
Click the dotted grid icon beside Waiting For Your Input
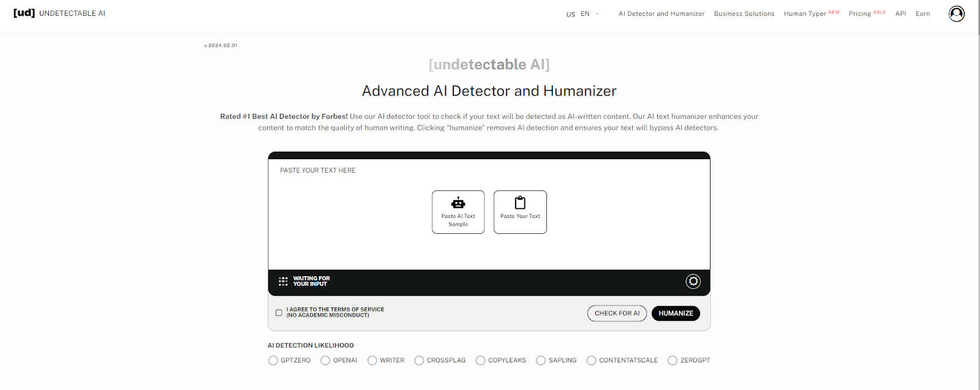283,281
